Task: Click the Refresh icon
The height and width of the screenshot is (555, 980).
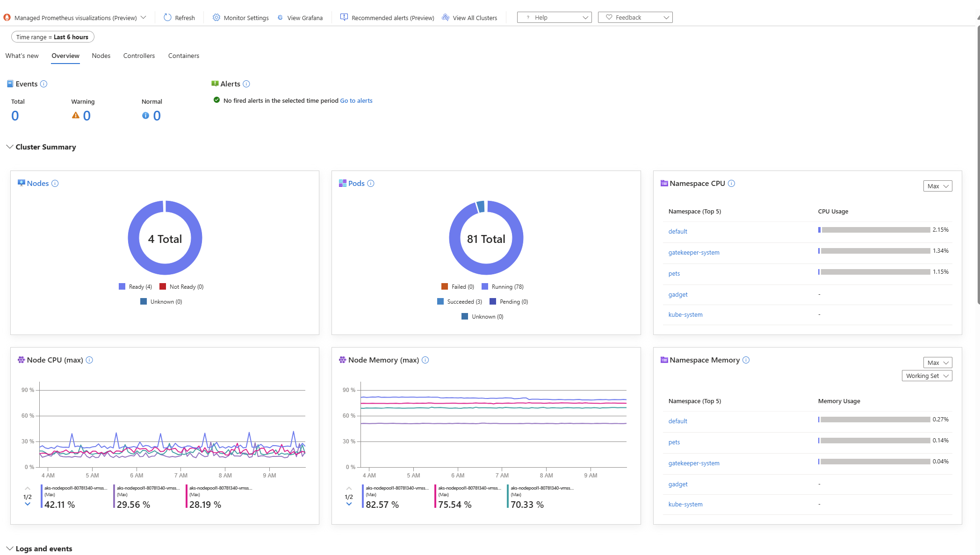Action: (166, 17)
